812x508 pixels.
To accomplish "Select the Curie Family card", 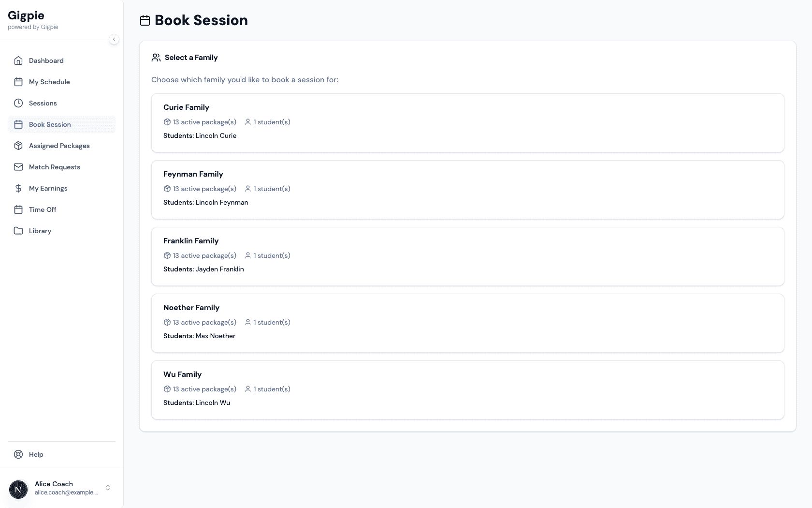I will coord(467,123).
